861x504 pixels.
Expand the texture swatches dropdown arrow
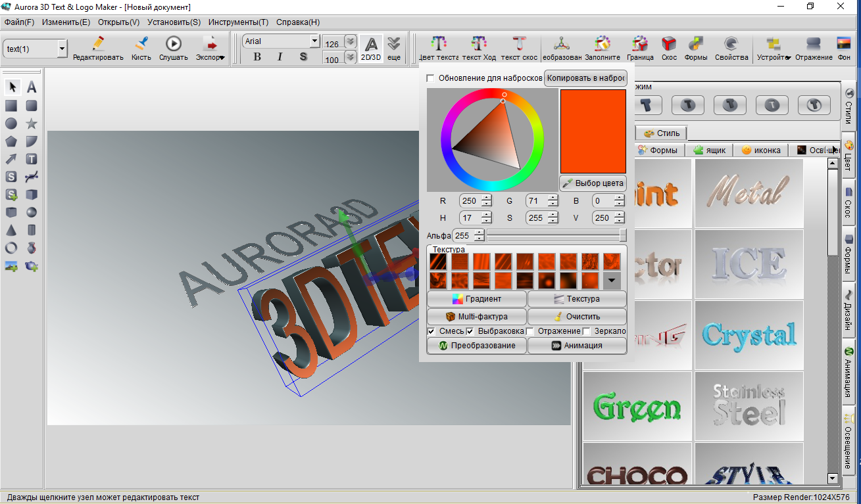coord(612,281)
